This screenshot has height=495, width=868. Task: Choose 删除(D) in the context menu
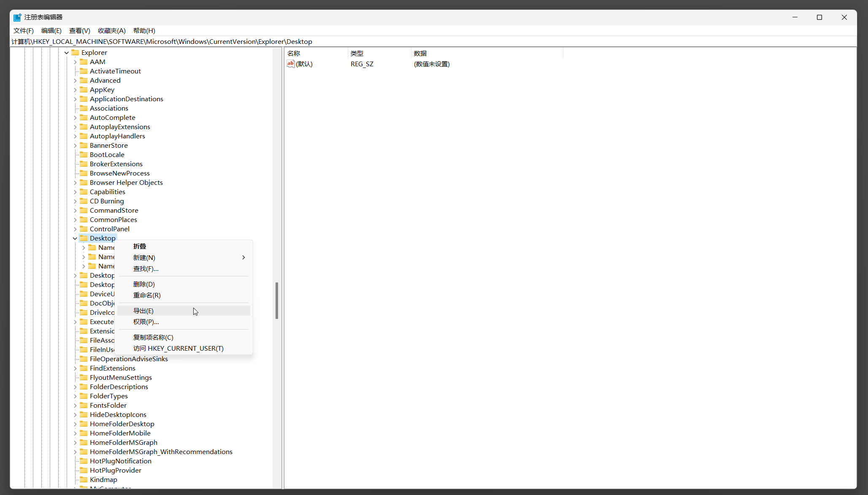click(x=184, y=284)
